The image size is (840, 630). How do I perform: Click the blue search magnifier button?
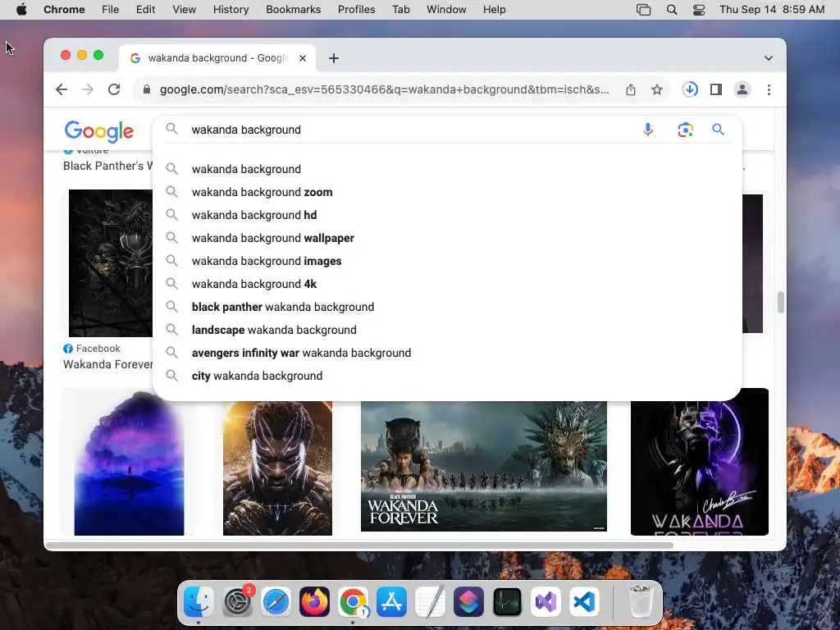pos(718,129)
